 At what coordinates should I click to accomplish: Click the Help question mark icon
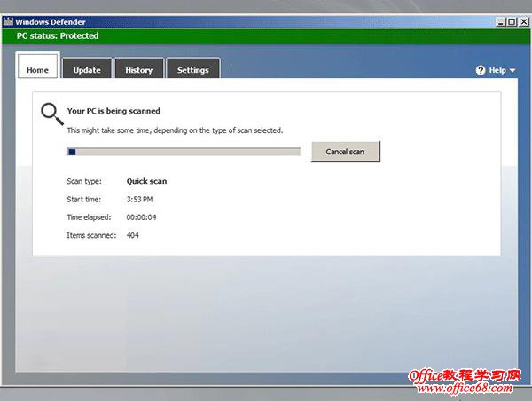[480, 70]
